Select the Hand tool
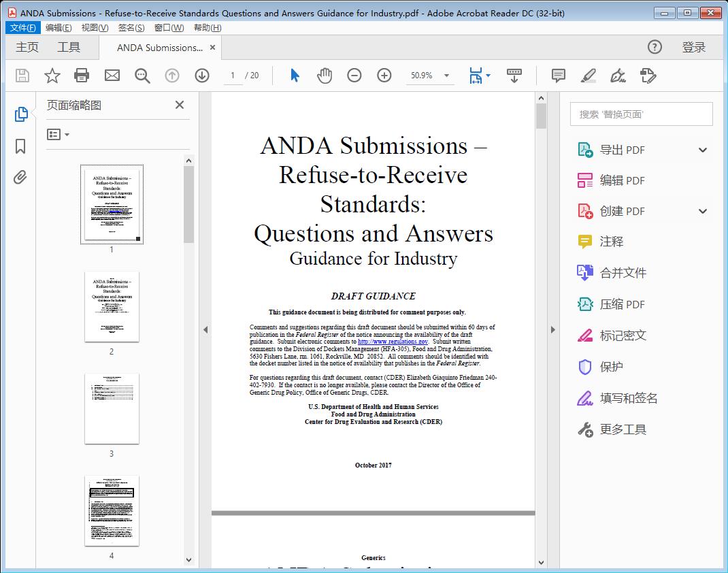The width and height of the screenshot is (728, 573). coord(325,76)
